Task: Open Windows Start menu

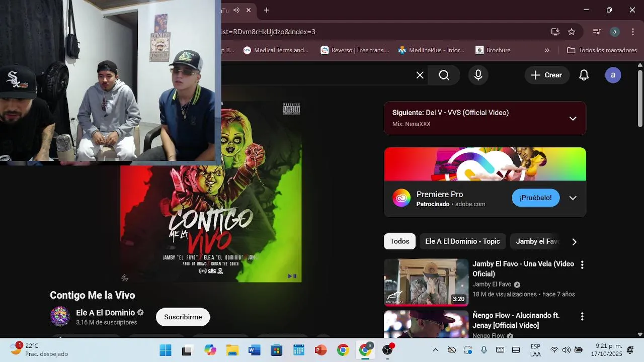Action: (165, 350)
